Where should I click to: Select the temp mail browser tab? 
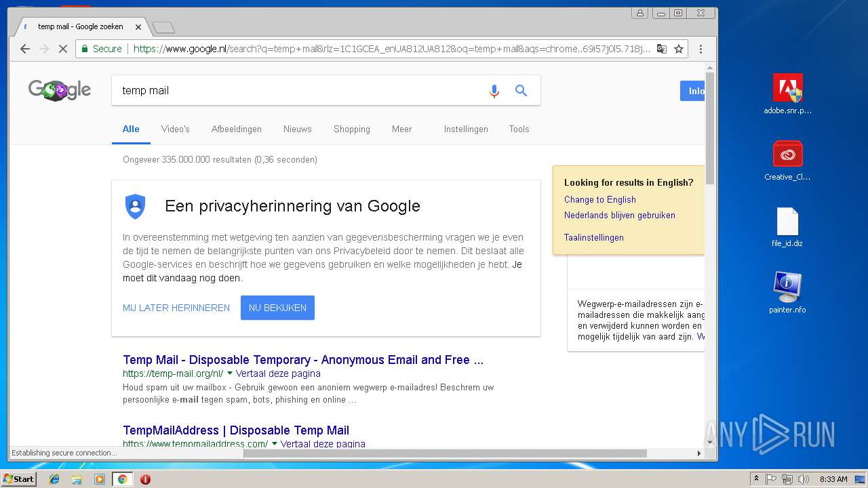tap(80, 27)
